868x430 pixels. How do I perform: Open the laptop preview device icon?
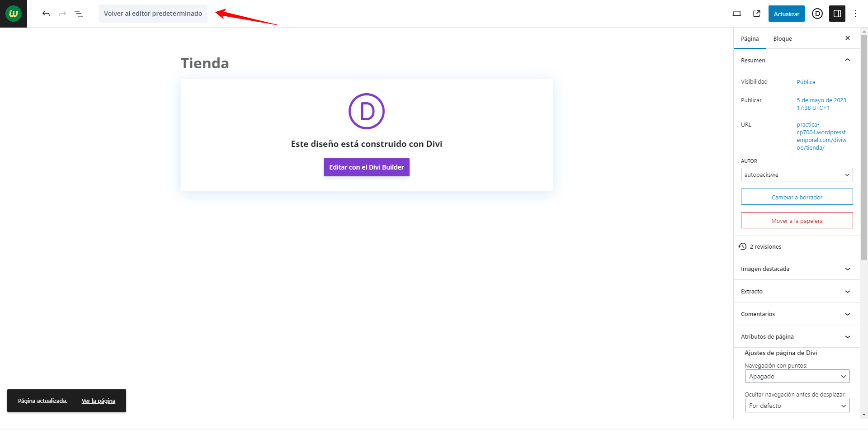pyautogui.click(x=737, y=14)
